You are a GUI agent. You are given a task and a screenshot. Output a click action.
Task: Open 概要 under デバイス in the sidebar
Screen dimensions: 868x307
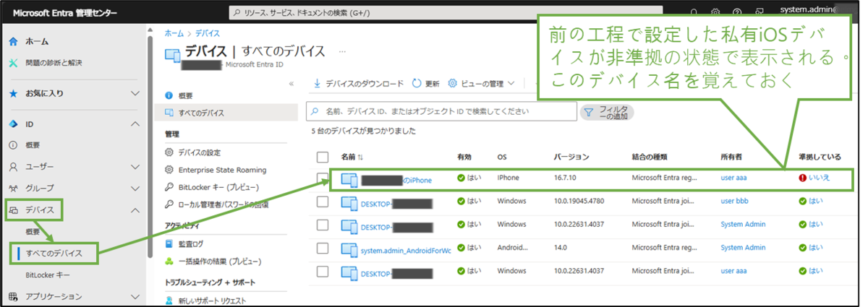33,231
